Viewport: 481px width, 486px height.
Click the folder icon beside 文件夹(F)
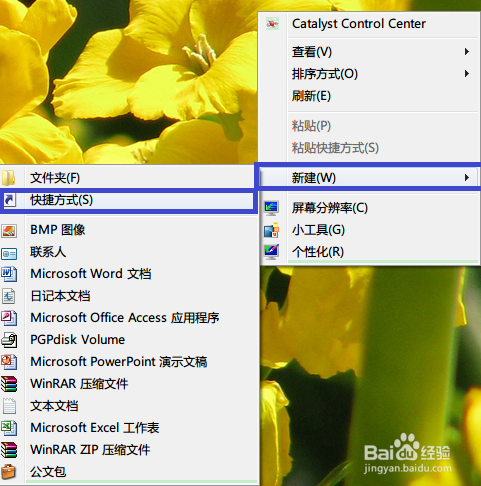[8, 178]
